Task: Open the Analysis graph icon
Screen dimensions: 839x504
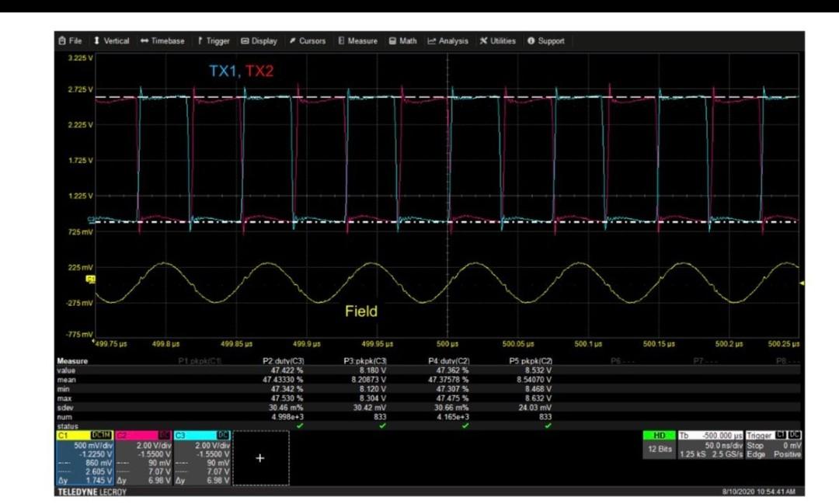Action: pyautogui.click(x=432, y=41)
